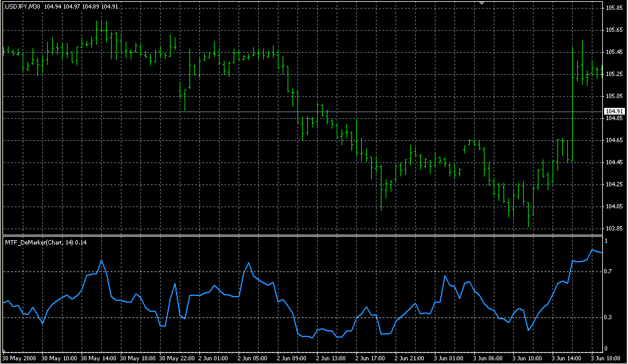This screenshot has height=364, width=628.
Task: Click the 105.65 price scale label
Action: pyautogui.click(x=614, y=30)
